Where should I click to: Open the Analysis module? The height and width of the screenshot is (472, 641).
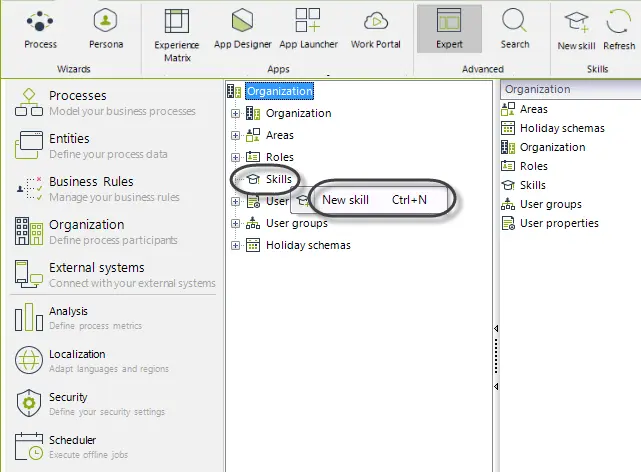click(x=78, y=318)
